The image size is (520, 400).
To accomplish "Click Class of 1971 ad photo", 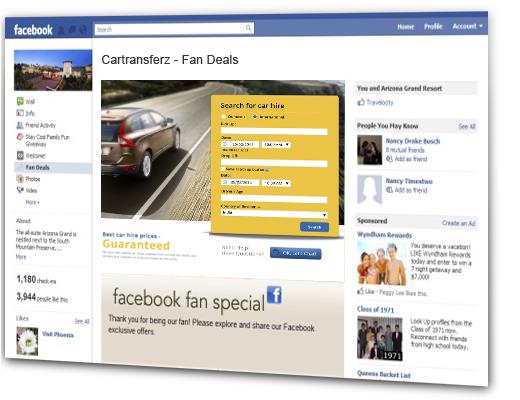I will (x=380, y=338).
